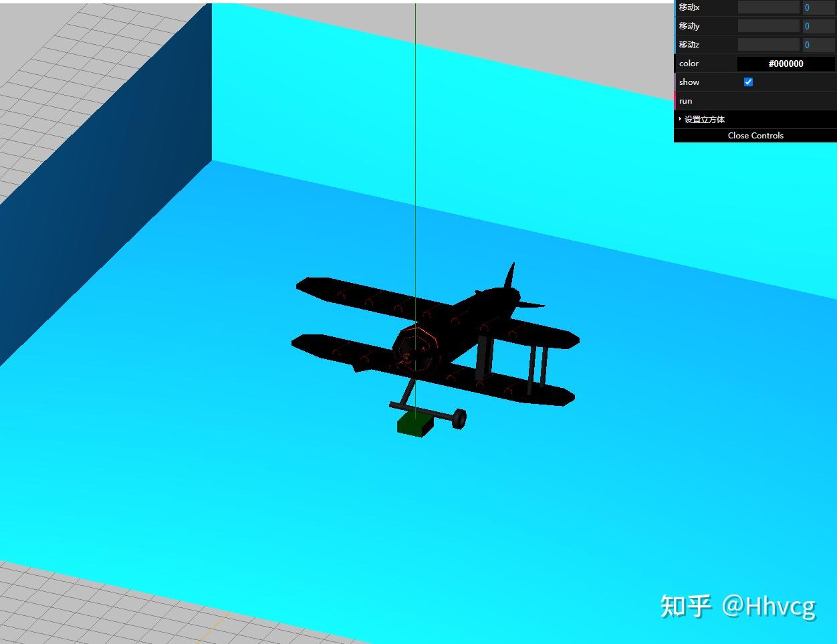837x644 pixels.
Task: Focus the 移动z numeric value field
Action: coord(818,45)
